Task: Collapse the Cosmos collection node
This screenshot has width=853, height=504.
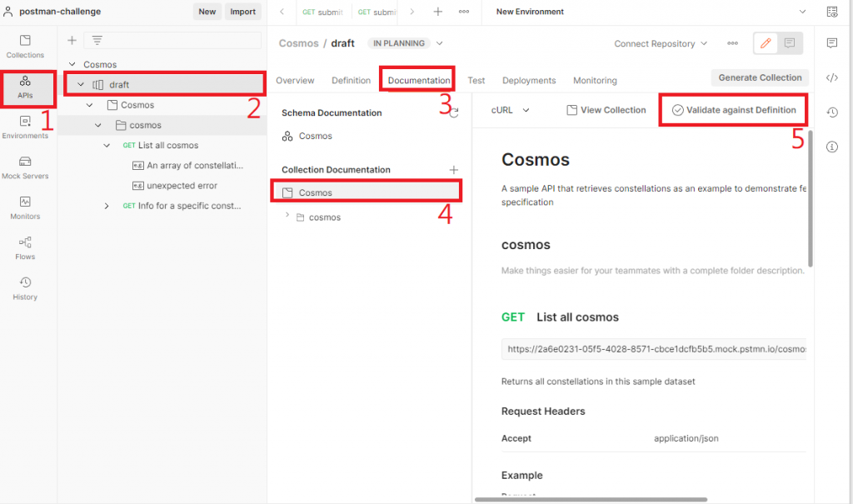Action: pyautogui.click(x=89, y=104)
